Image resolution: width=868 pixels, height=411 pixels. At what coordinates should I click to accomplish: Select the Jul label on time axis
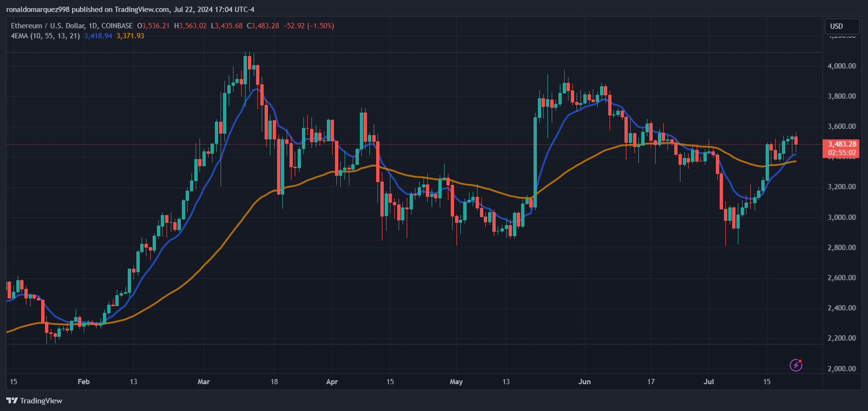point(709,382)
